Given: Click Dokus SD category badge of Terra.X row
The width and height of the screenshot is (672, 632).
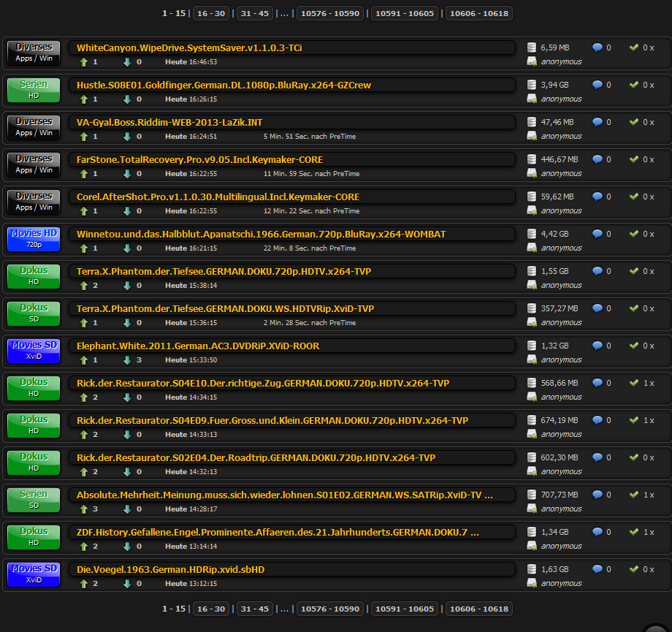Looking at the screenshot, I should pyautogui.click(x=34, y=314).
